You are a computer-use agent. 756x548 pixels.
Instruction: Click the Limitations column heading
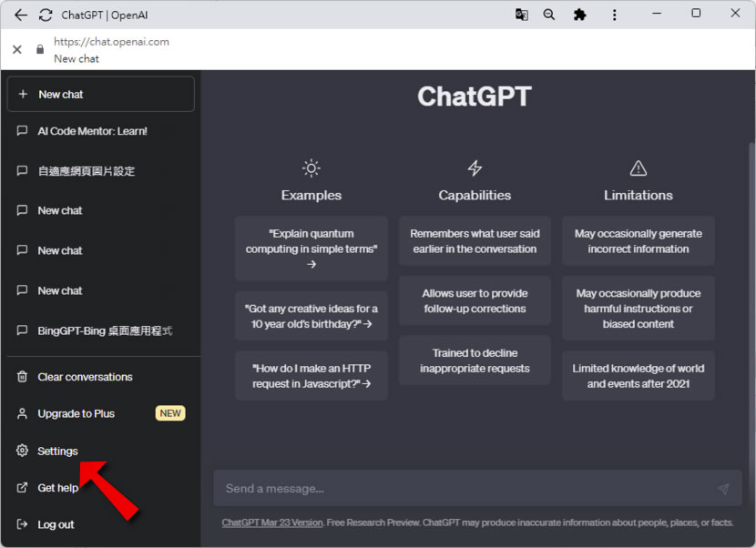click(639, 195)
